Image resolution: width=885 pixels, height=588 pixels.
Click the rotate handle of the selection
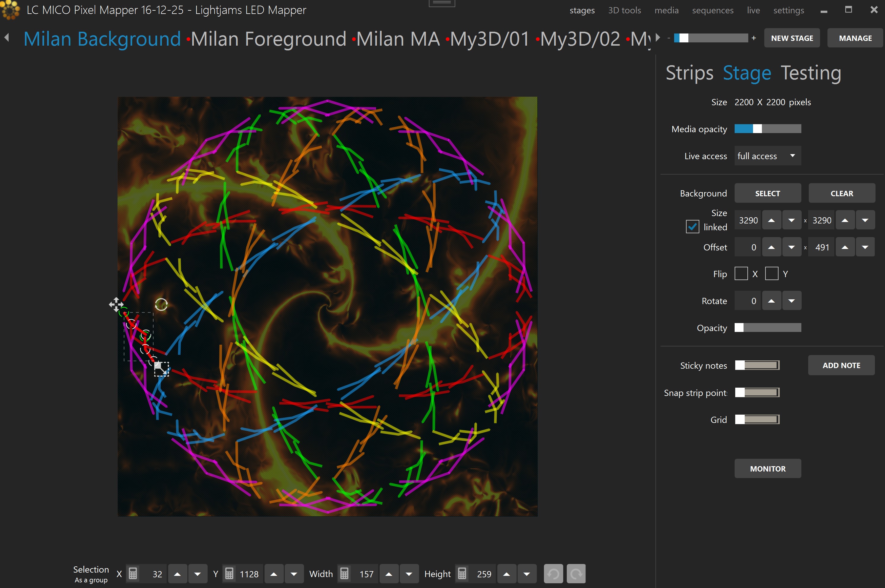(161, 304)
